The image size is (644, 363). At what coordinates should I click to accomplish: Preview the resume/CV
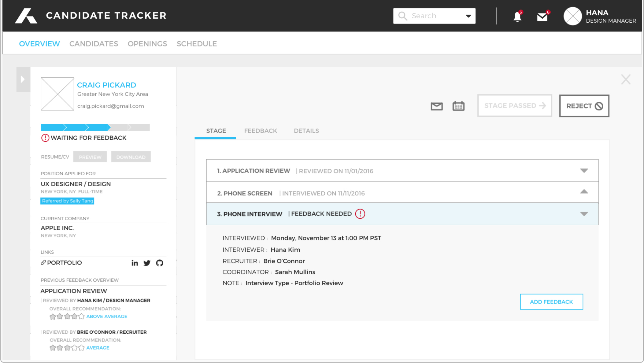click(x=90, y=157)
